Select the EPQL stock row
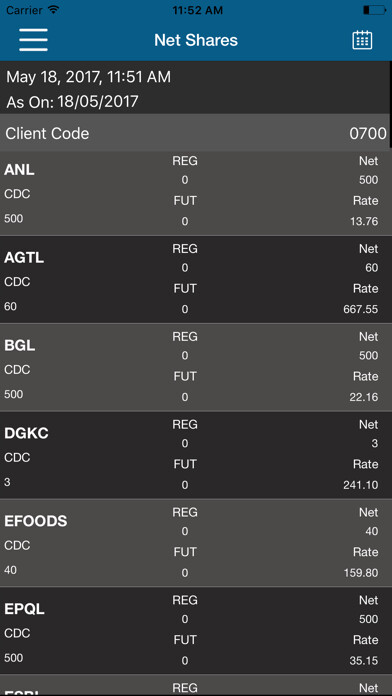 (x=196, y=631)
